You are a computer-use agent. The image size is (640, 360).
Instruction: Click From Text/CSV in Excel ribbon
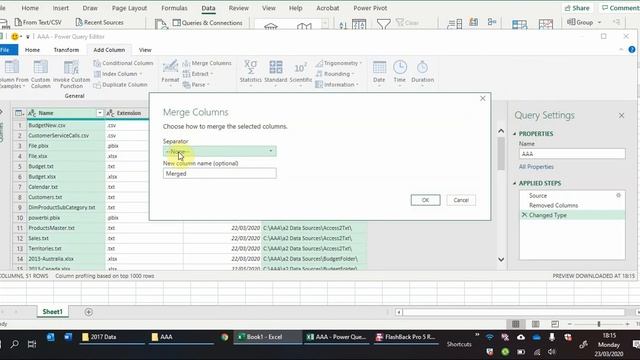[x=38, y=22]
